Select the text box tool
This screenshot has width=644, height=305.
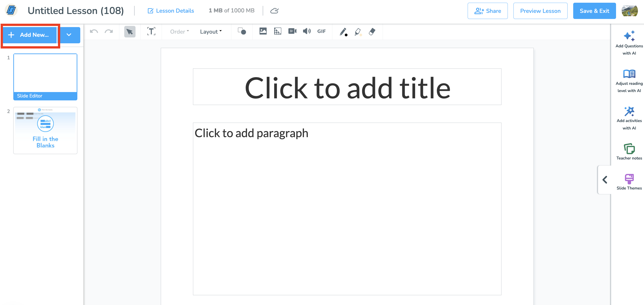(x=151, y=32)
